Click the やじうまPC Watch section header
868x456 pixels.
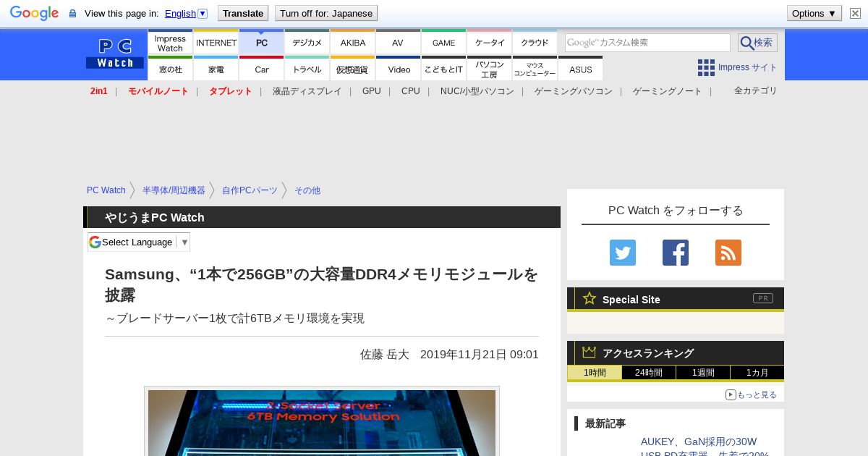[x=322, y=217]
